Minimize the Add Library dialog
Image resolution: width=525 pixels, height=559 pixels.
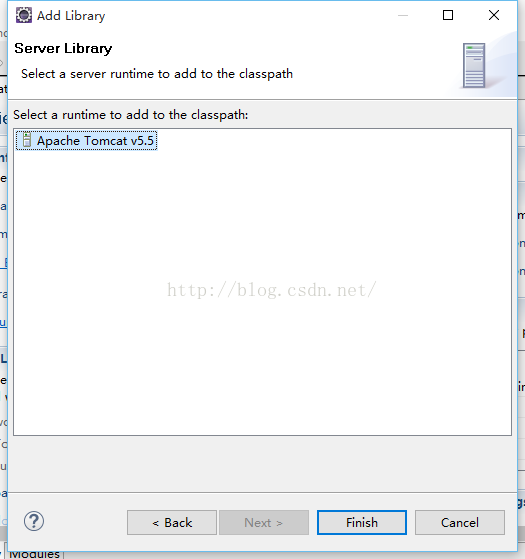tap(403, 15)
